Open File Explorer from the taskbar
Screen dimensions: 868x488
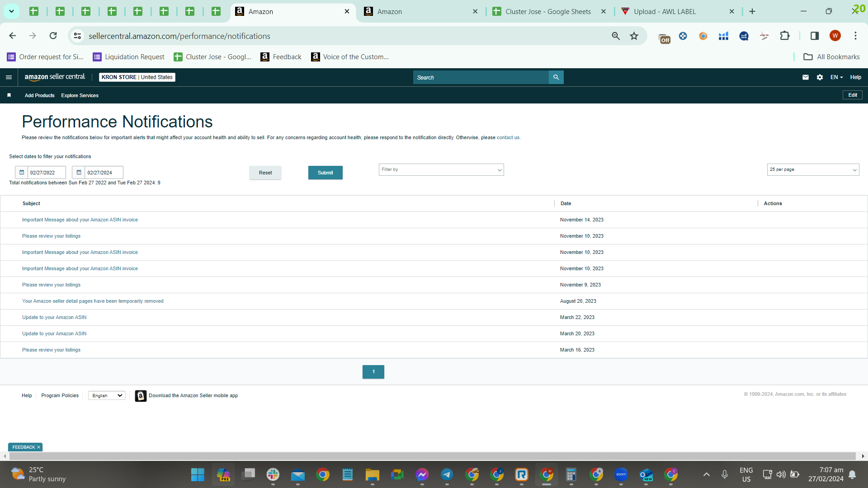[372, 474]
